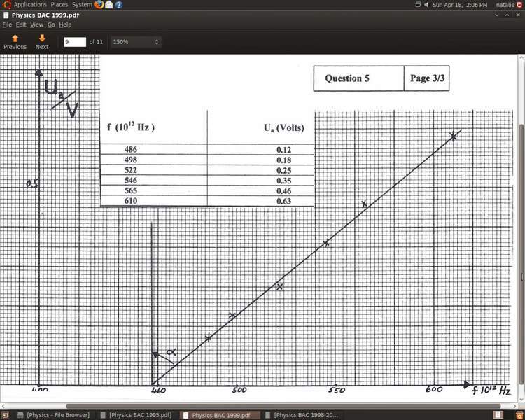Screen dimensions: 525x420
Task: Click the volume speaker icon
Action: pyautogui.click(x=426, y=5)
